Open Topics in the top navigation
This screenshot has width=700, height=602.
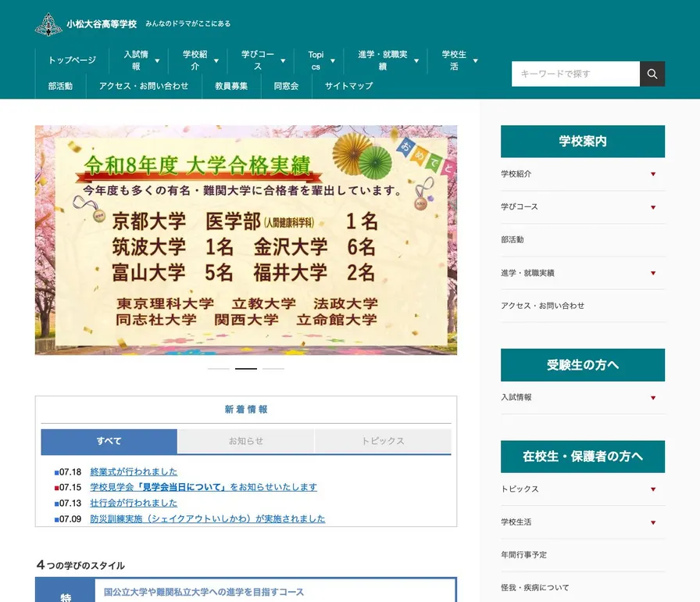(x=316, y=60)
